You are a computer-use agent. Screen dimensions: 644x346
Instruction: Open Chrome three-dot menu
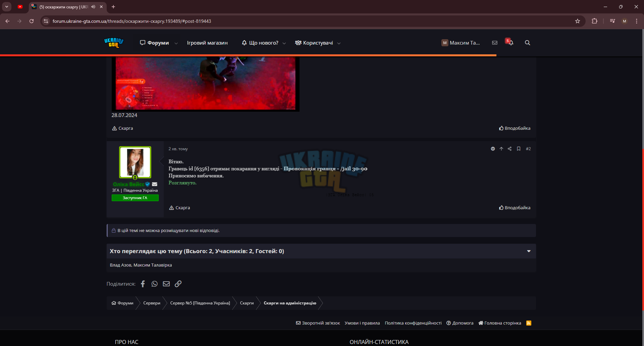click(x=637, y=21)
